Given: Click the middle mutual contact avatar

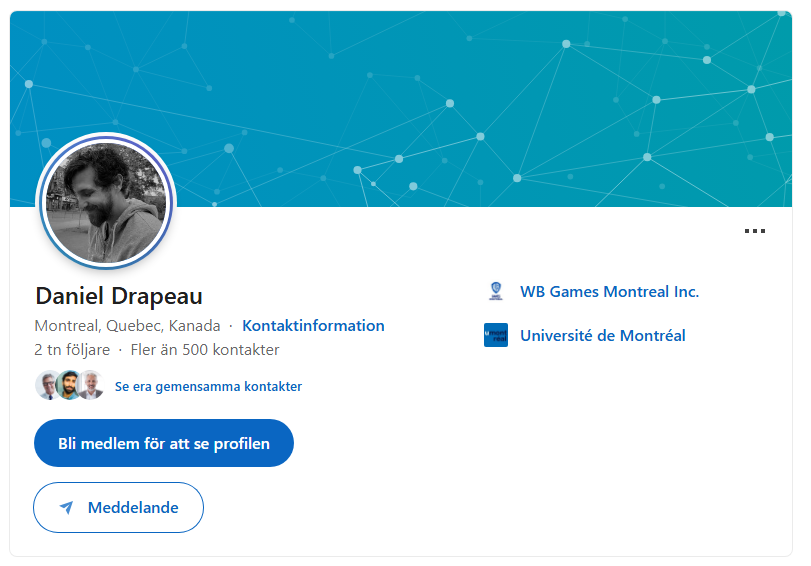Looking at the screenshot, I should [x=68, y=386].
